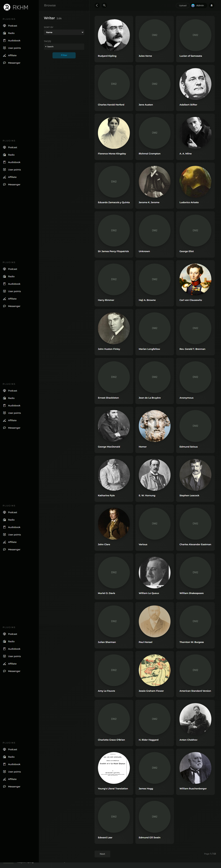Open William Le Queux's portrait
The image size is (221, 868).
pos(155,573)
